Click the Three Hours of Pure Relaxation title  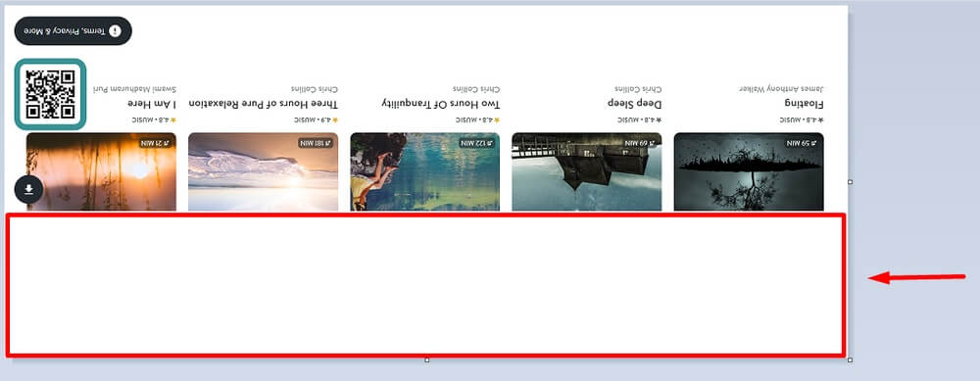click(263, 103)
